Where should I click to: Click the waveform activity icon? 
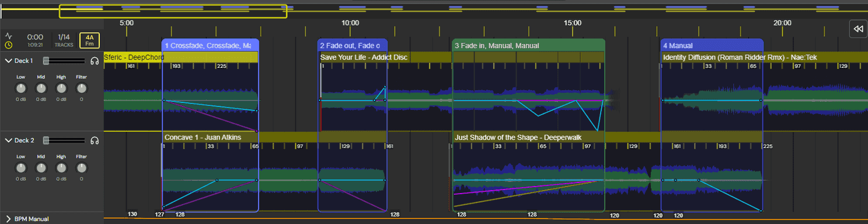[x=9, y=36]
